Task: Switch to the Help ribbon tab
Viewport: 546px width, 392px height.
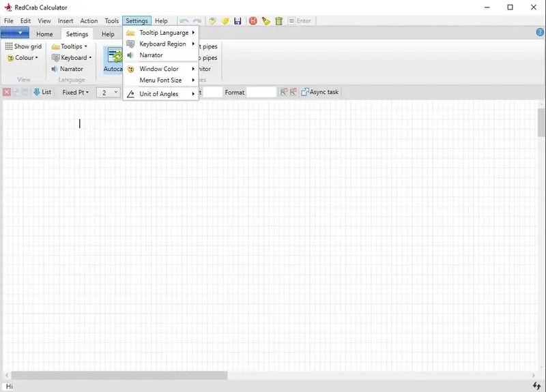Action: [x=108, y=34]
